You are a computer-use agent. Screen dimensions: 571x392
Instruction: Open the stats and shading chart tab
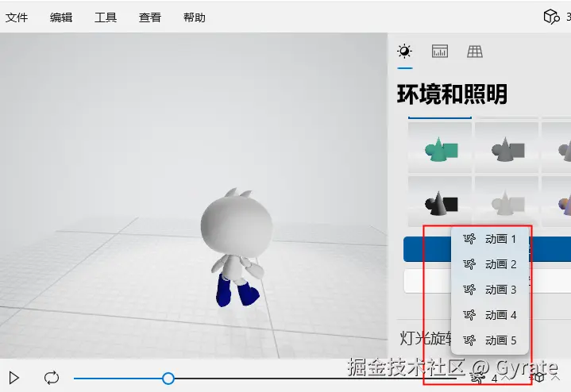[x=439, y=52]
